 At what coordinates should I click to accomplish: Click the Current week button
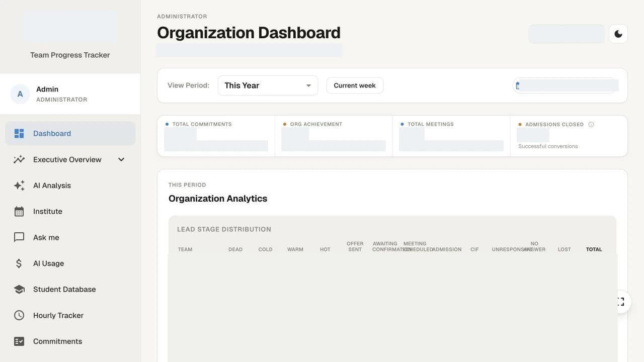355,85
